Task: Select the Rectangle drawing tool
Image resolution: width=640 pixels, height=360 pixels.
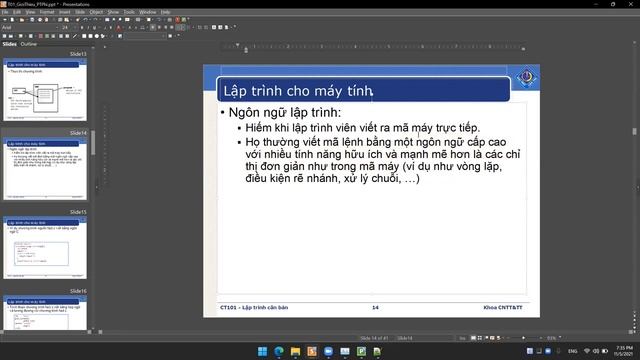Action: coord(84,36)
